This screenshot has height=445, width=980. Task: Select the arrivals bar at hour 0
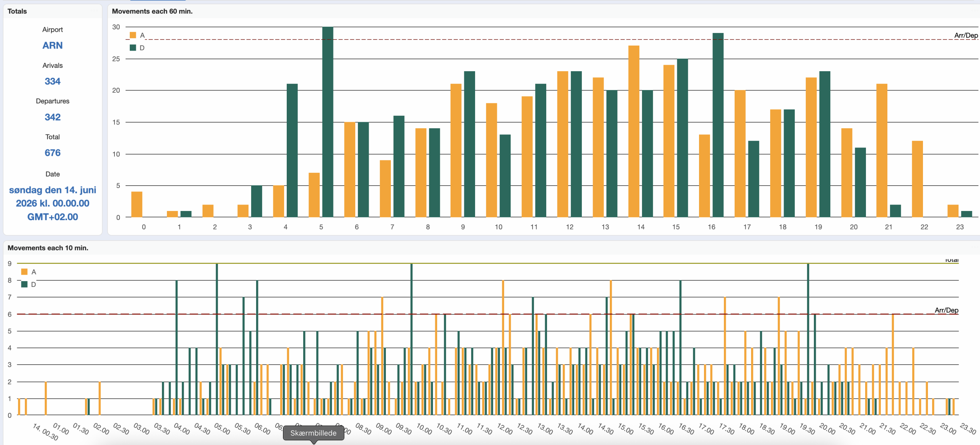(x=137, y=204)
